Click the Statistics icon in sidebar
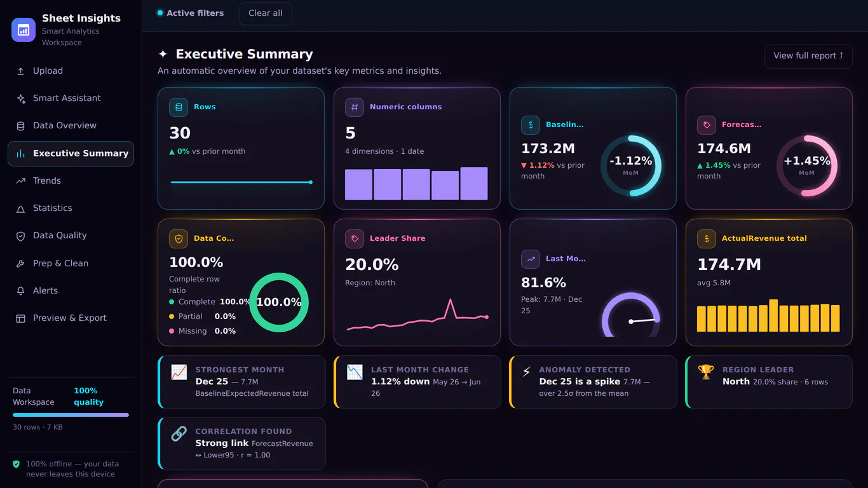 click(21, 208)
